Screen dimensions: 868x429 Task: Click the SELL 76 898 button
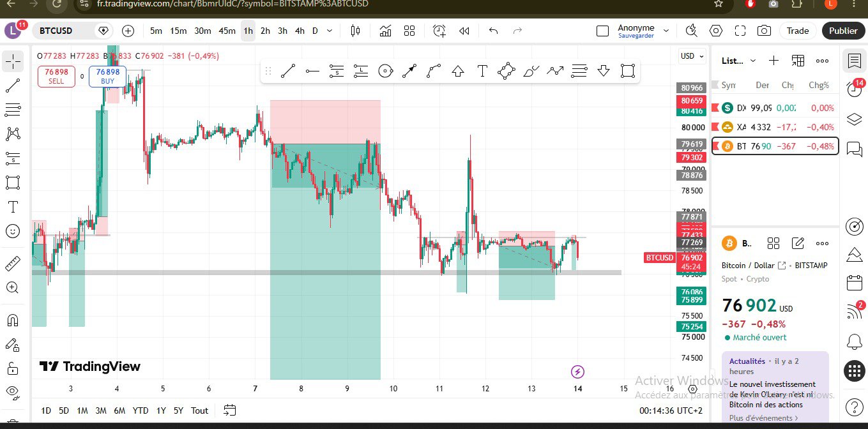click(56, 77)
